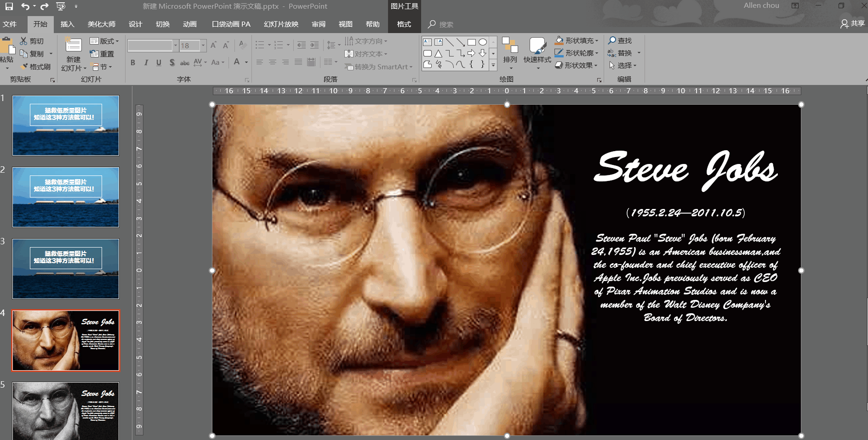Click the Find (查找) magnifier button
This screenshot has width=868, height=440.
pos(620,41)
